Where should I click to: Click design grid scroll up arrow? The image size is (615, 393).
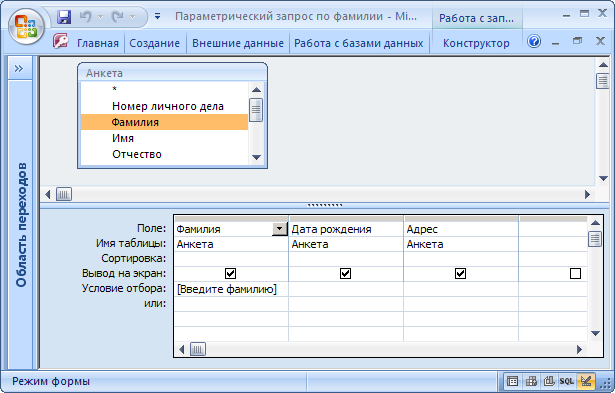(595, 223)
